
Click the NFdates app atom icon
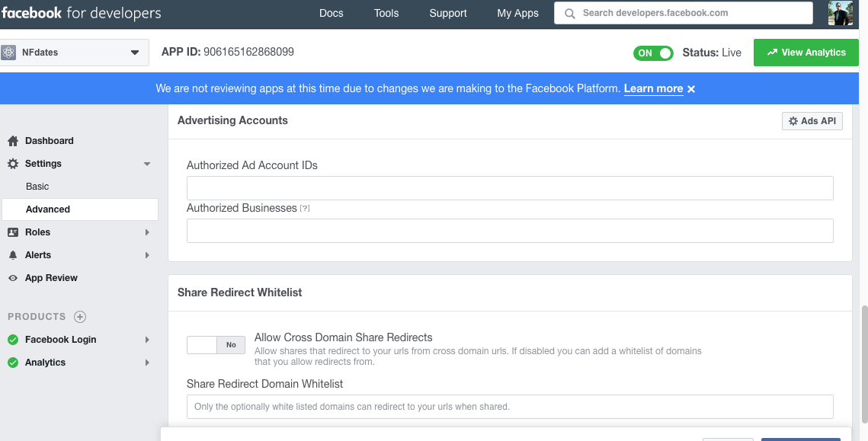[8, 53]
